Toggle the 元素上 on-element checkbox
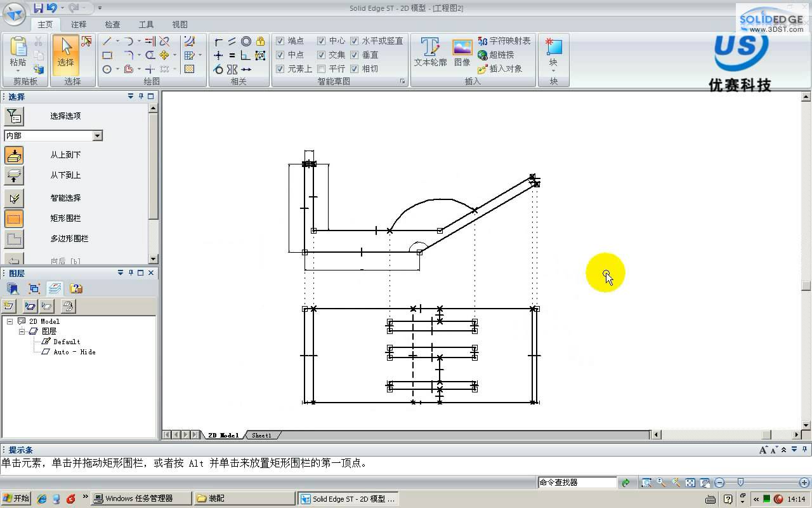Image resolution: width=812 pixels, height=508 pixels. pyautogui.click(x=280, y=69)
